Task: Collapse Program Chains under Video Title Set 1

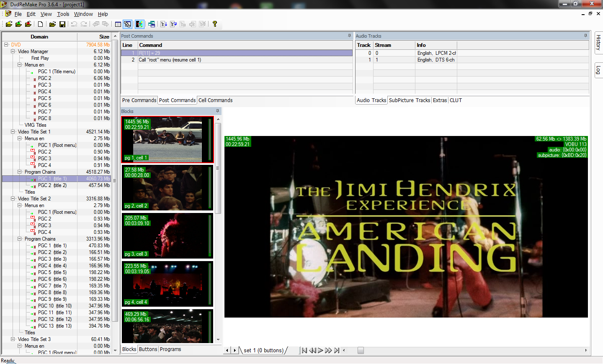Action: (19, 172)
